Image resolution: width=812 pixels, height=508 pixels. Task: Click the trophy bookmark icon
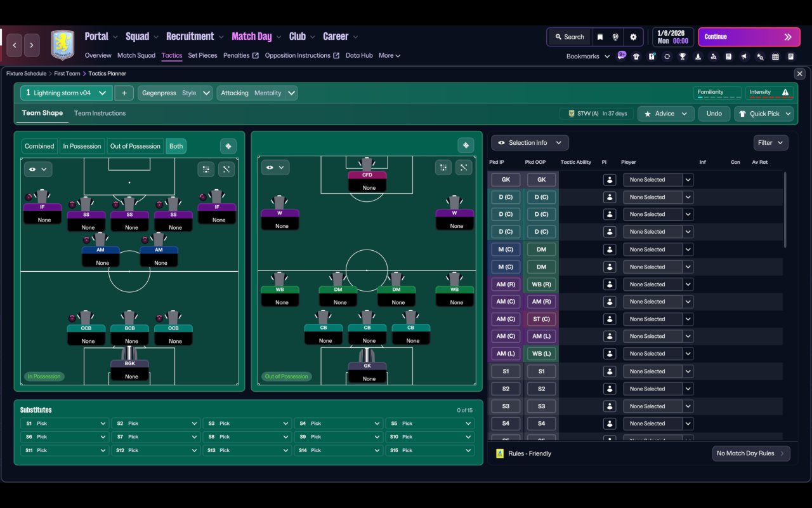(x=682, y=57)
